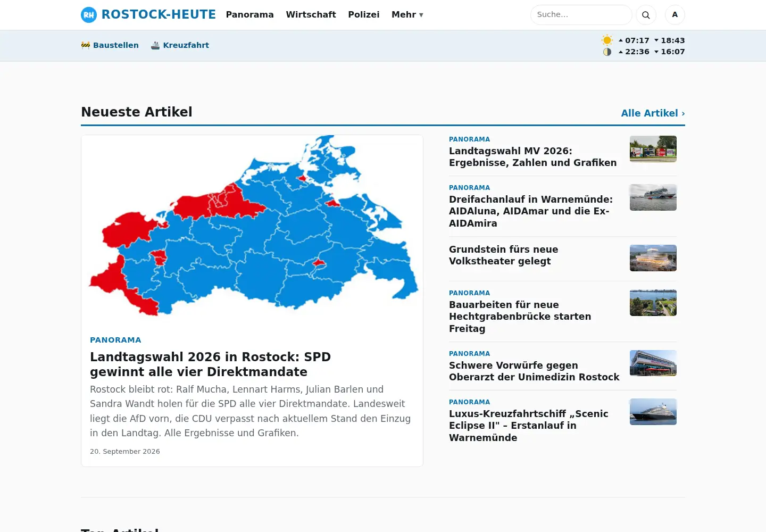Viewport: 766px width, 532px height.
Task: Open Grundstein fürs neue Volkstheater article
Action: (x=503, y=255)
